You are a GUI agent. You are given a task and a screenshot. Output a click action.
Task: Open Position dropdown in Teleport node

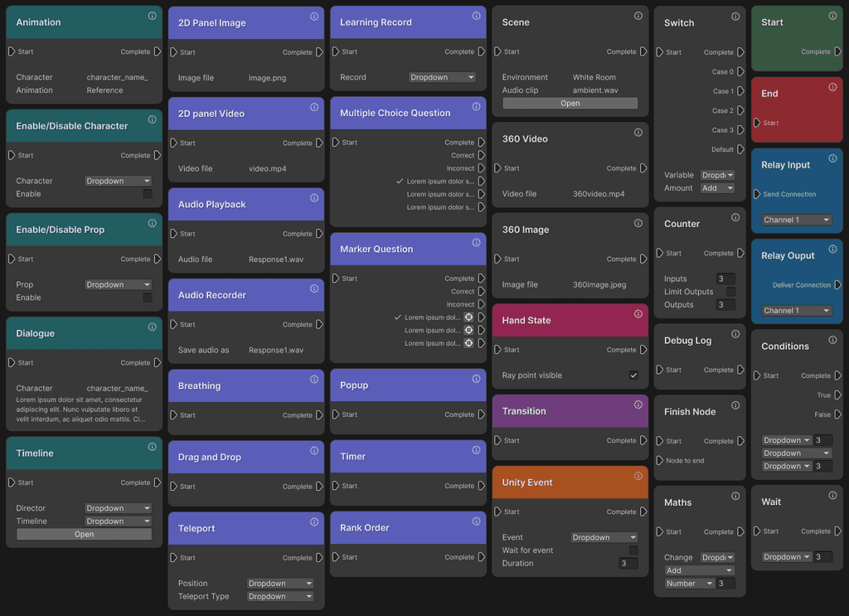[x=280, y=584]
